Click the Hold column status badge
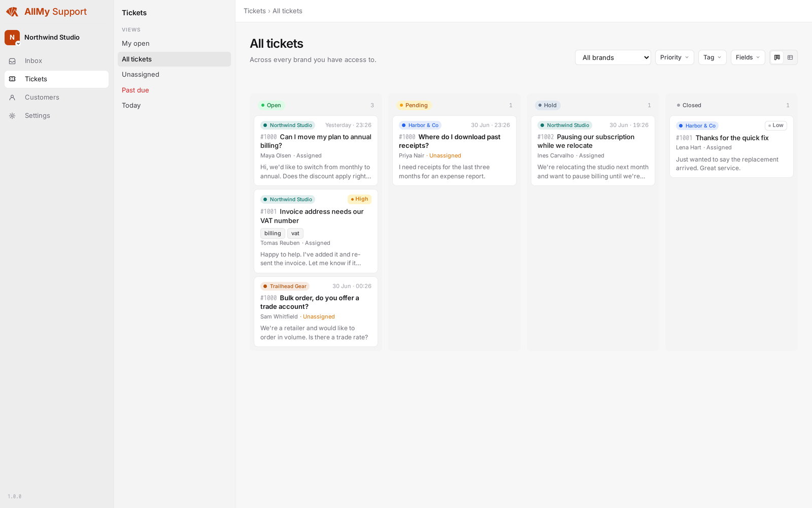The width and height of the screenshot is (812, 508). [548, 105]
